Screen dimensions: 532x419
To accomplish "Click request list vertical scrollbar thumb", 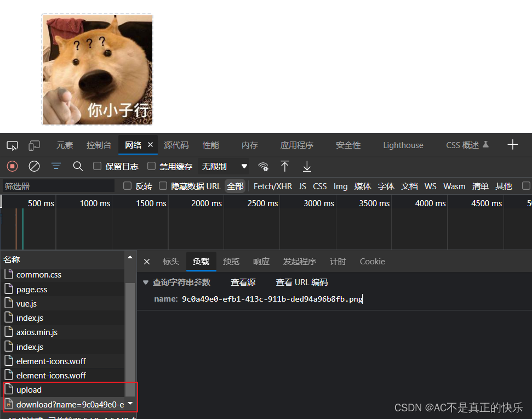I will click(130, 339).
